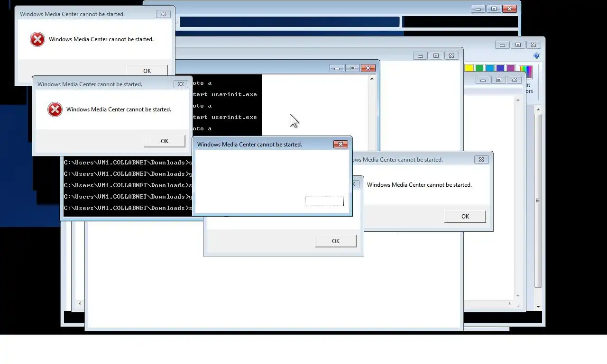Minimize the small window overlapping Paint's color palette

[x=483, y=80]
